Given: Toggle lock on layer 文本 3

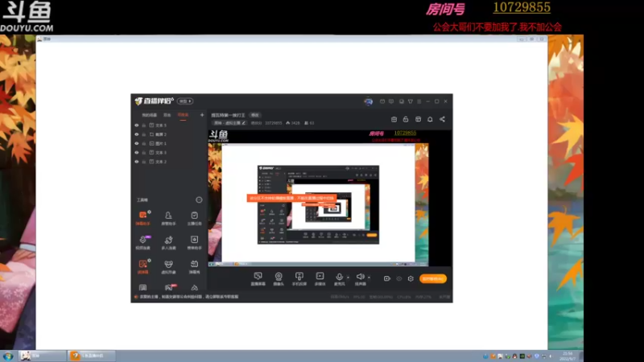Looking at the screenshot, I should [144, 152].
